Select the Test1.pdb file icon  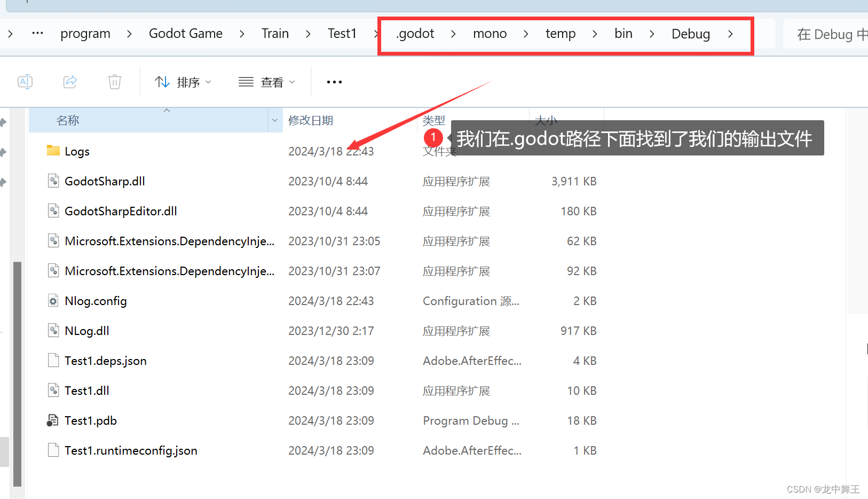pyautogui.click(x=53, y=420)
